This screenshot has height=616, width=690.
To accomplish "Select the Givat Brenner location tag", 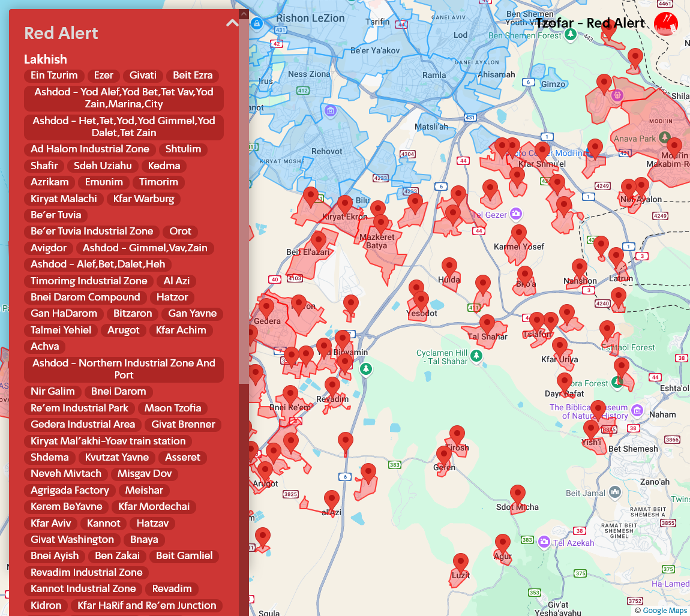I will [183, 425].
